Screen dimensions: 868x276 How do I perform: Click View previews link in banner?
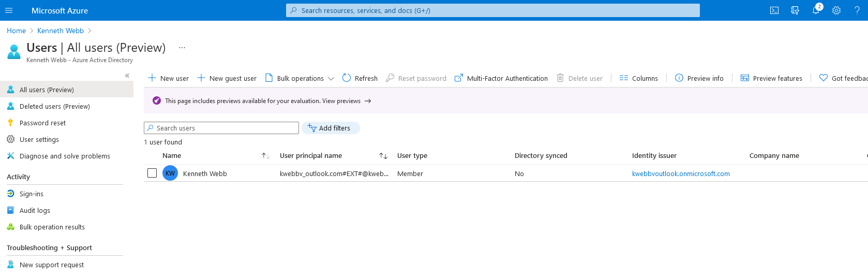347,101
